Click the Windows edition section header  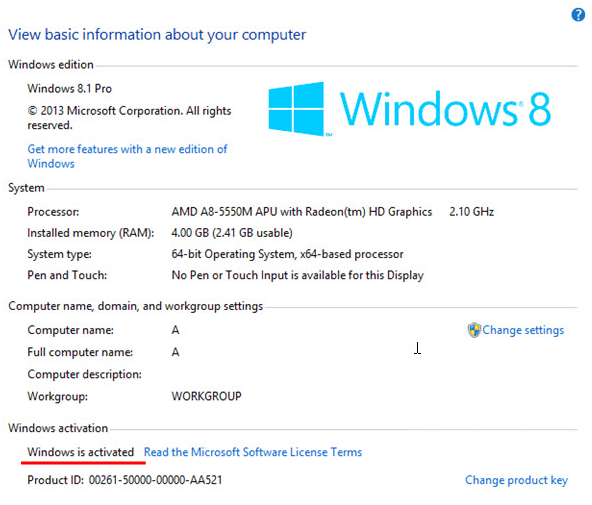pyautogui.click(x=51, y=65)
